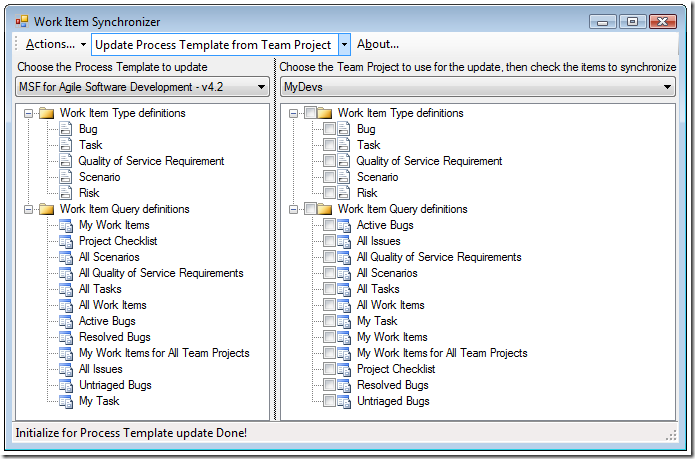
Task: Select My Work Items for All Team Projects in the right tree
Action: pyautogui.click(x=442, y=353)
